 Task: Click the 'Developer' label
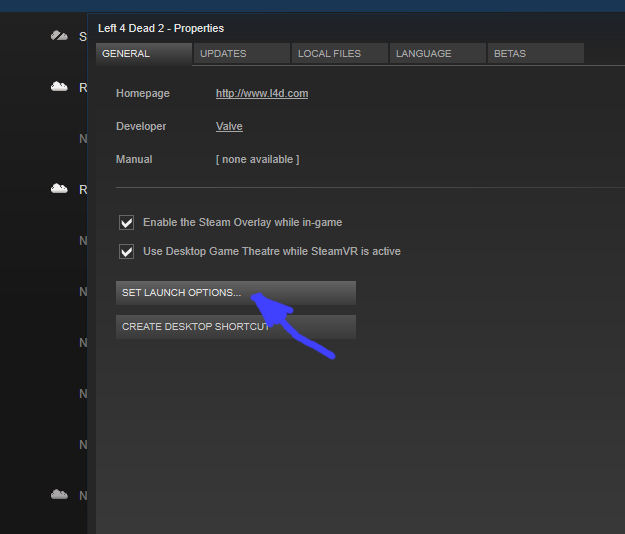click(x=141, y=126)
